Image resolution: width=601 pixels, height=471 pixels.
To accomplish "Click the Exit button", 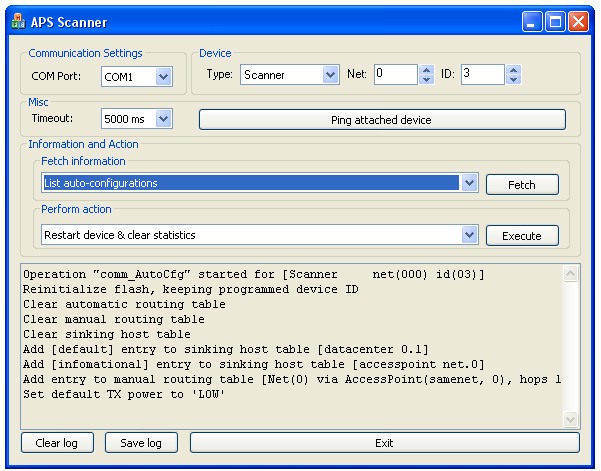I will pyautogui.click(x=384, y=443).
